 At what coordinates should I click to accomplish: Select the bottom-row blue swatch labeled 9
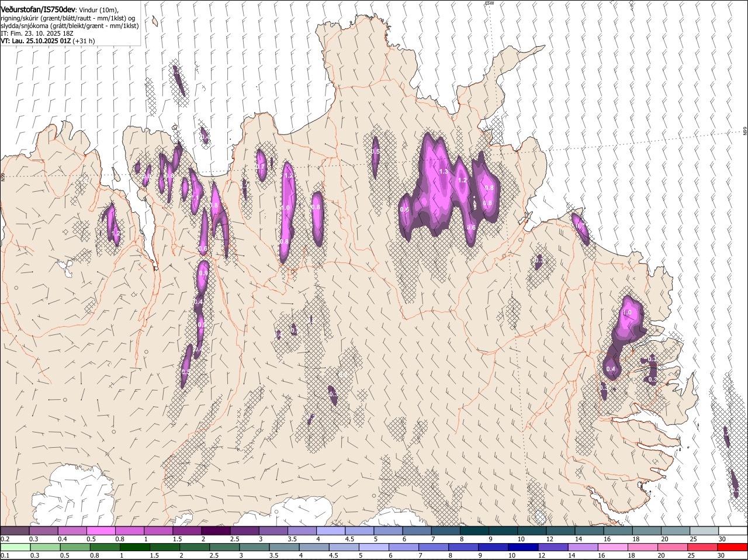[x=493, y=547]
